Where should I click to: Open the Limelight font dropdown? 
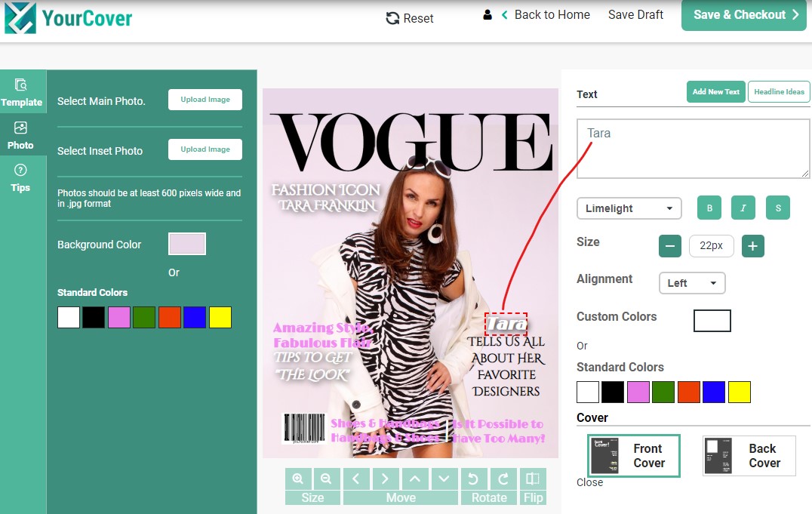click(x=629, y=208)
